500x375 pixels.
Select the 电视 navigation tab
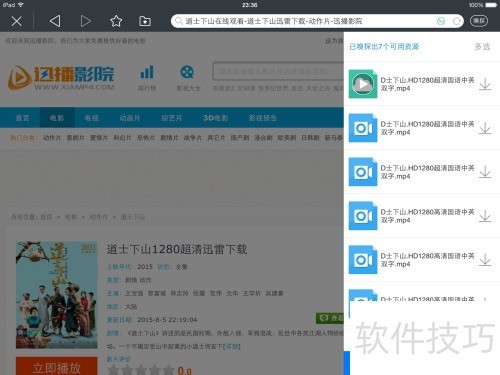pos(91,118)
